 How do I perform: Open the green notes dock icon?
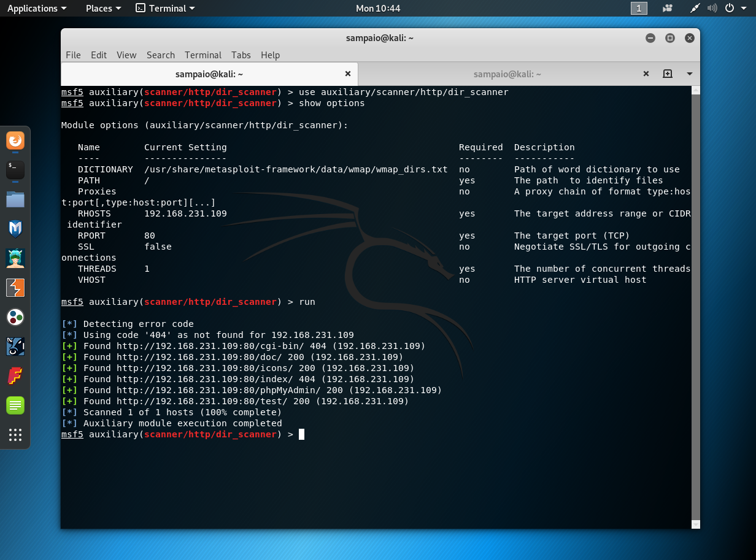[x=15, y=405]
